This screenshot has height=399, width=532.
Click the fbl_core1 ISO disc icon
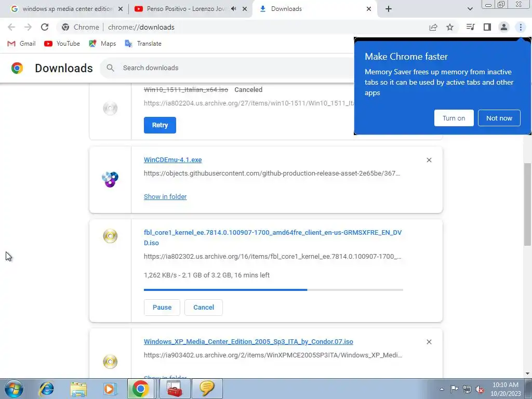(x=110, y=236)
